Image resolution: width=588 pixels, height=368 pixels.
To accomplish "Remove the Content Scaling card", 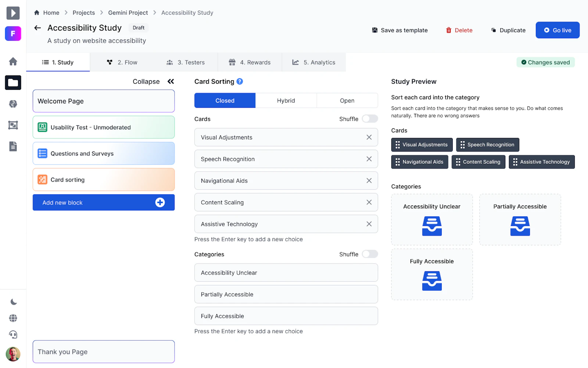I will 369,202.
